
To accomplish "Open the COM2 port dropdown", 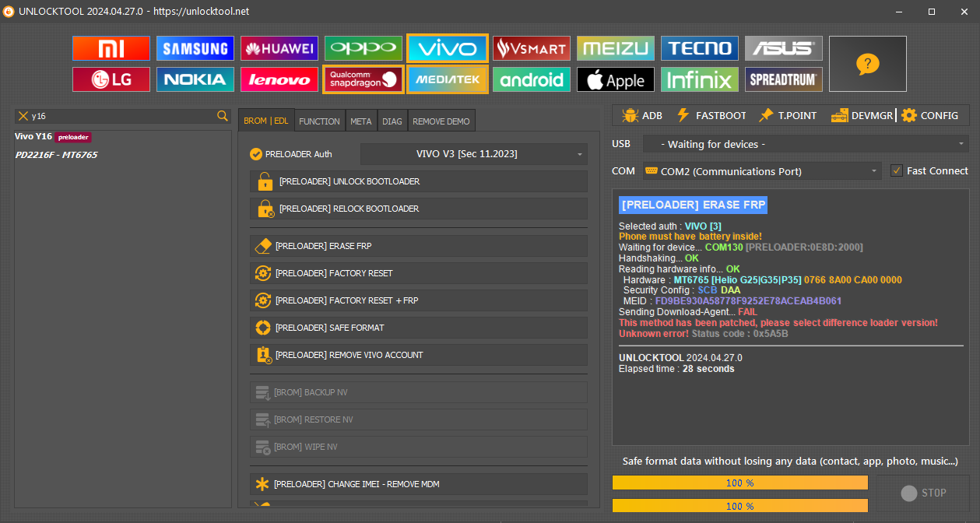I will click(x=761, y=170).
